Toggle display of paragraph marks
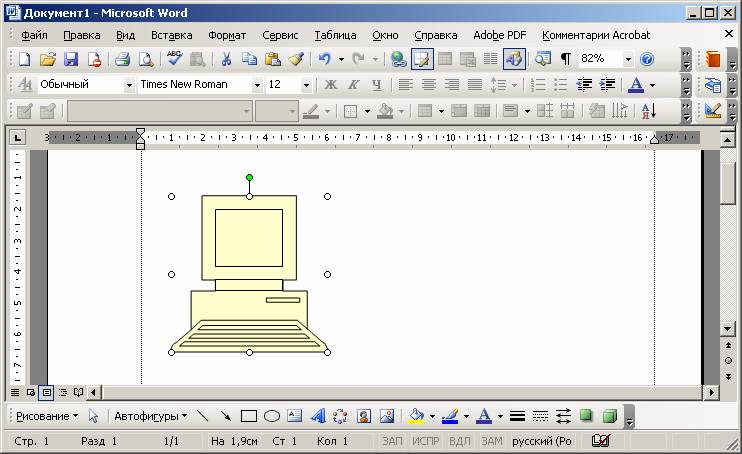742x454 pixels. pyautogui.click(x=565, y=60)
